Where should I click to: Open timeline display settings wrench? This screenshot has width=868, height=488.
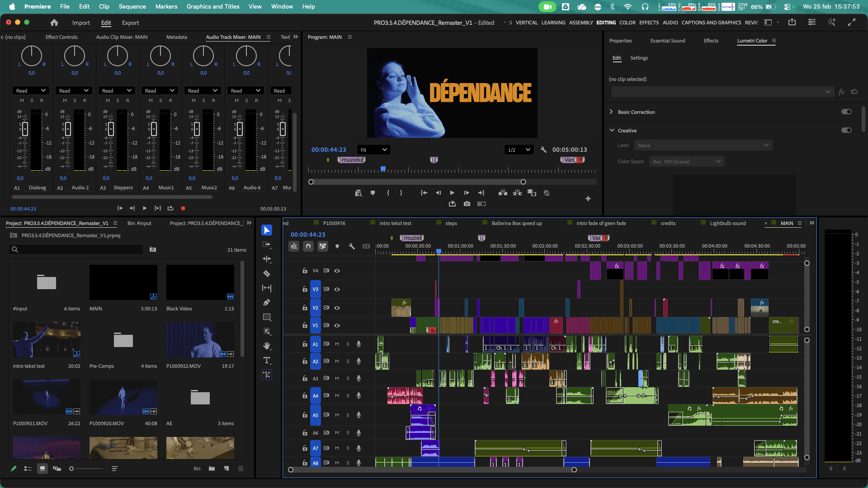[351, 246]
